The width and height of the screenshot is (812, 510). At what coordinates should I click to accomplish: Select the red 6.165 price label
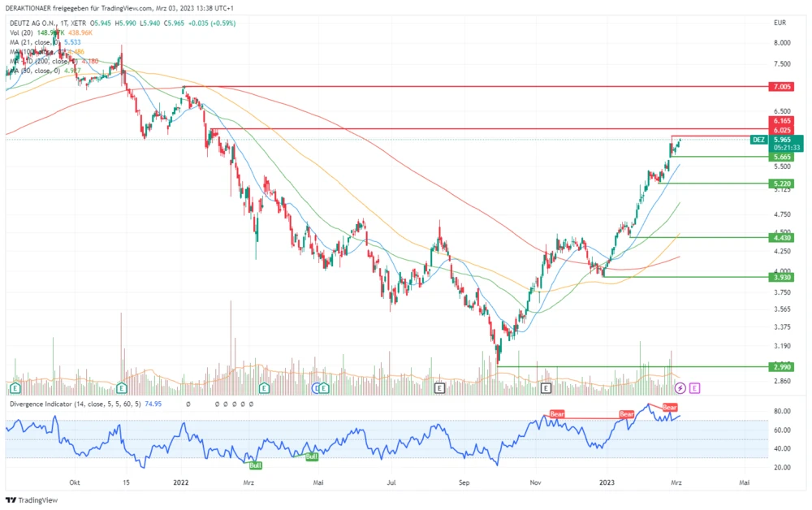(x=782, y=121)
